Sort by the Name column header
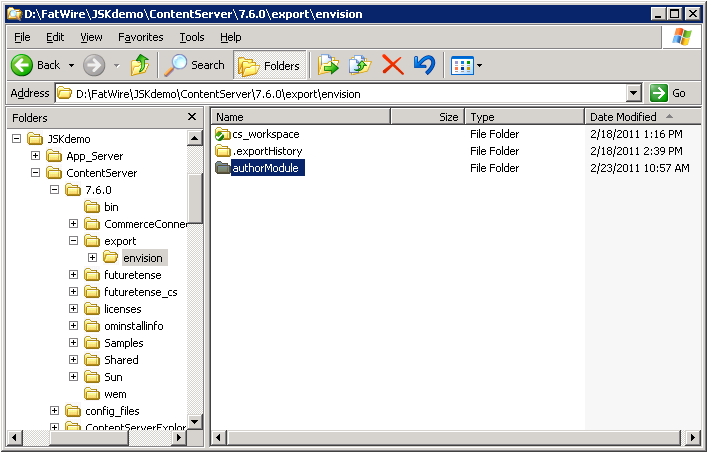708x453 pixels. (300, 117)
